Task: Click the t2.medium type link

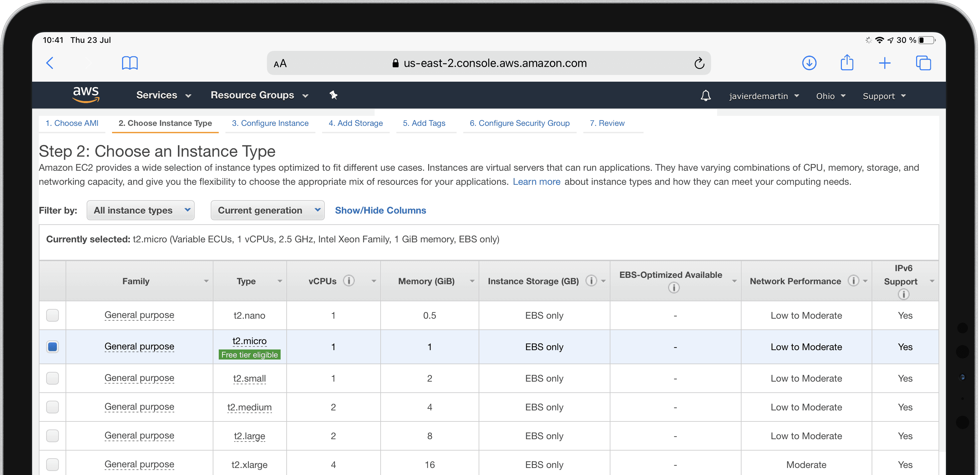Action: click(250, 407)
